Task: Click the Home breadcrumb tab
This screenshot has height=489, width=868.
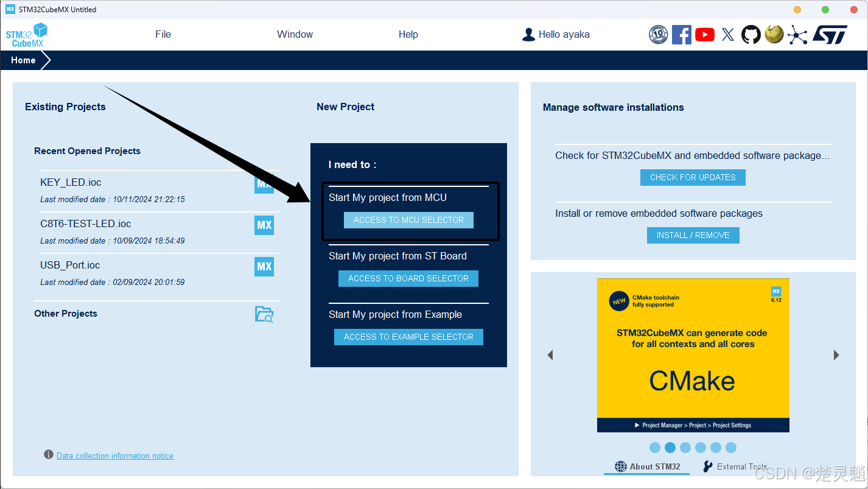Action: [24, 60]
